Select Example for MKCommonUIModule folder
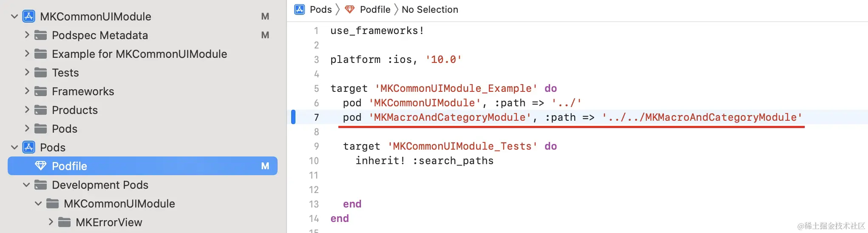This screenshot has height=233, width=868. coord(139,54)
